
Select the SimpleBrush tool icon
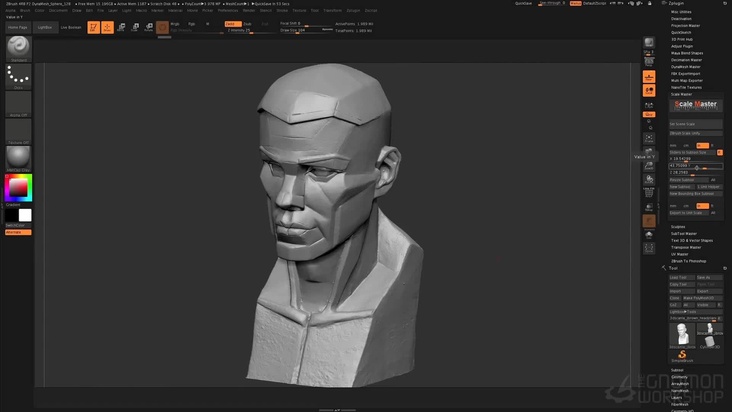tap(682, 356)
